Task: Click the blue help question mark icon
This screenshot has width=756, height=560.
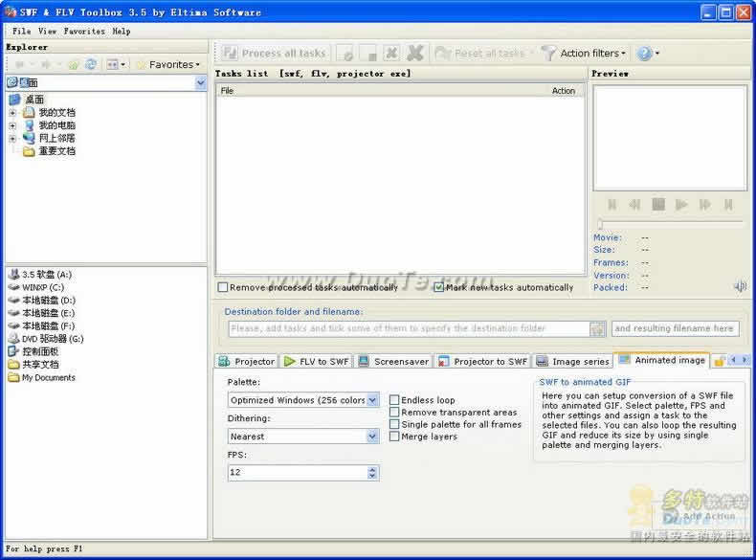Action: pyautogui.click(x=644, y=53)
